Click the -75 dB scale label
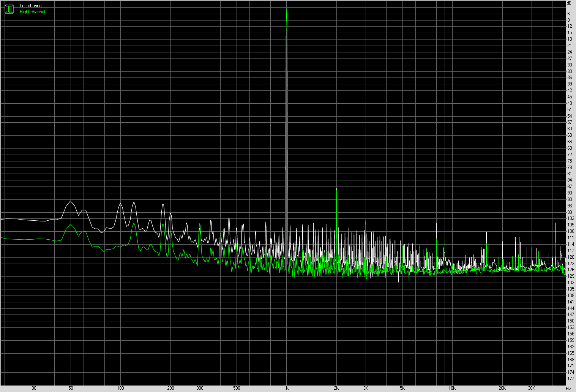The width and height of the screenshot is (576, 392). click(x=569, y=161)
